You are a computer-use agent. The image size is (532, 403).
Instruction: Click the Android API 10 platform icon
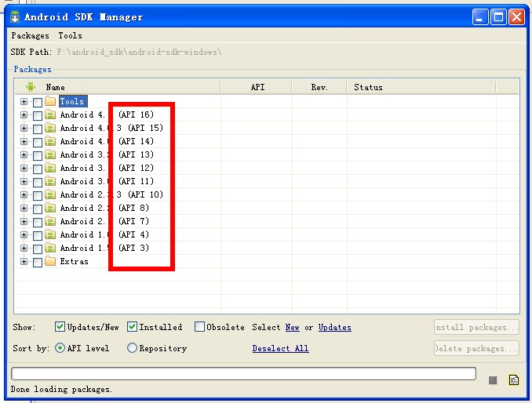(x=50, y=194)
